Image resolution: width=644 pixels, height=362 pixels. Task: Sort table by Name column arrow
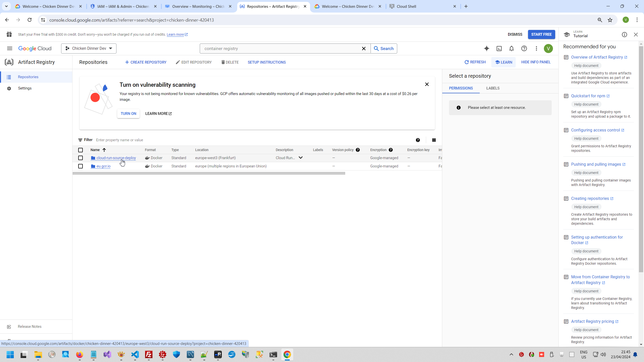[104, 150]
